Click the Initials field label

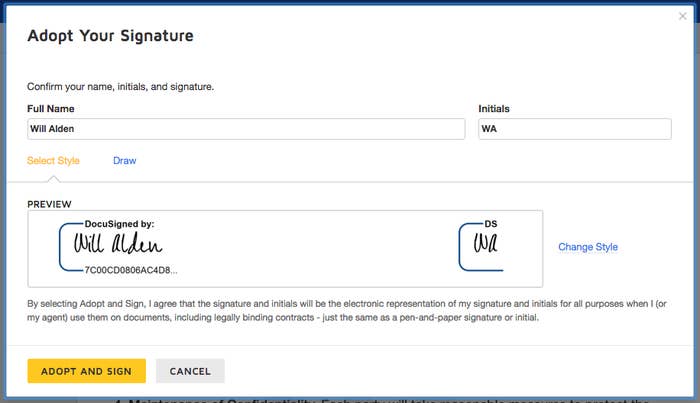click(494, 109)
